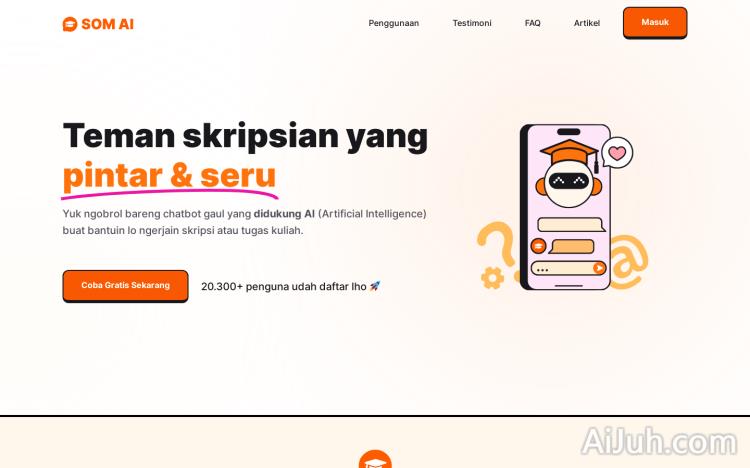Click the graduation cap circle icon at bottom
Viewport: 750px width, 468px height.
pyautogui.click(x=375, y=459)
